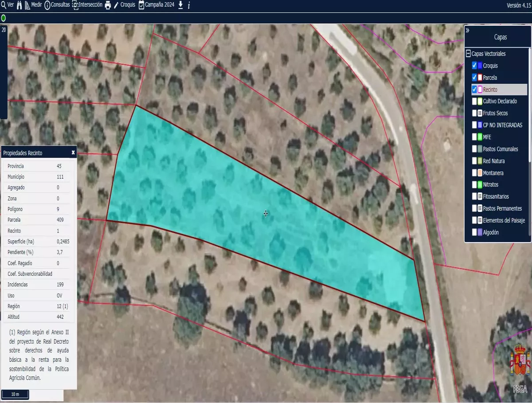Disable the Parcela layer checkbox
This screenshot has height=403, width=532.
[x=474, y=78]
